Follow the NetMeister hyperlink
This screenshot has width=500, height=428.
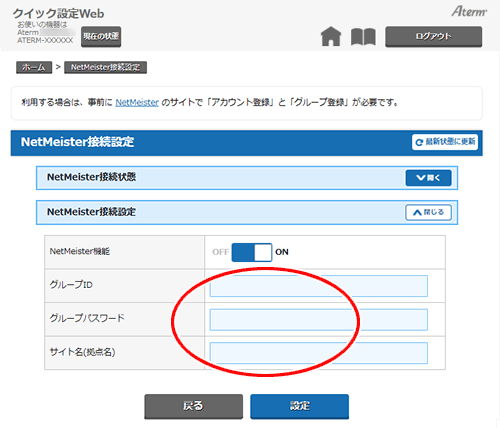point(137,102)
